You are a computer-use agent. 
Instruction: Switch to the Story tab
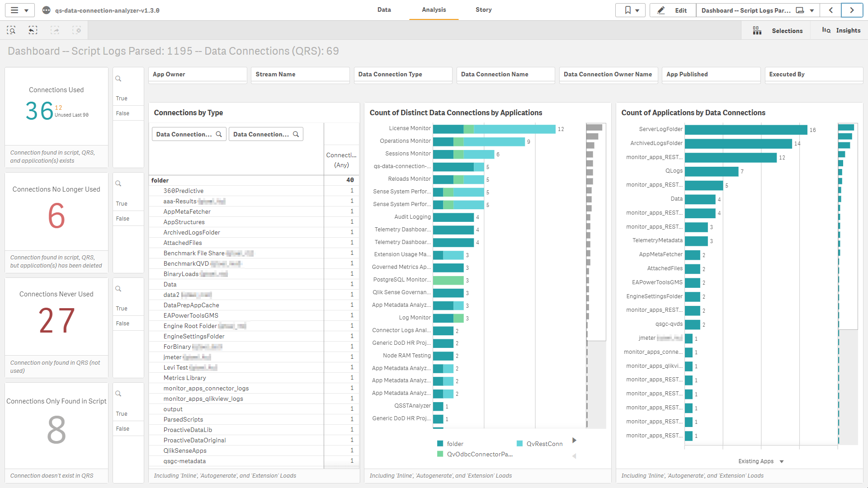click(483, 9)
